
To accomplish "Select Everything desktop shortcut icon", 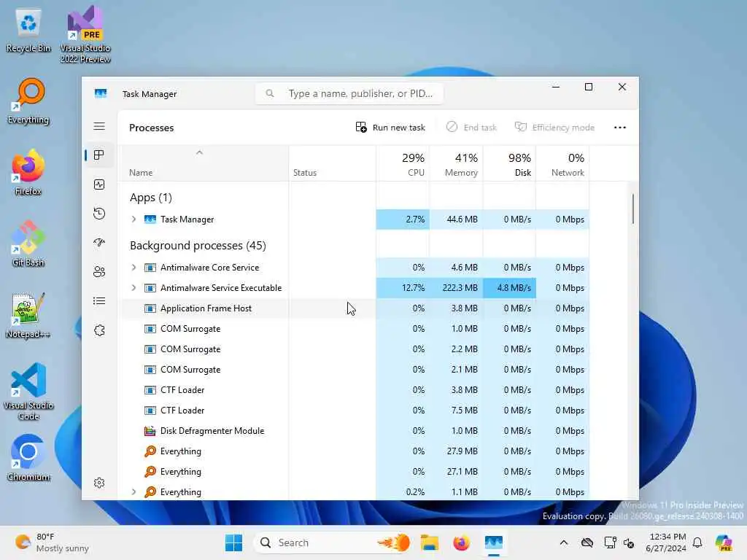I will click(28, 101).
